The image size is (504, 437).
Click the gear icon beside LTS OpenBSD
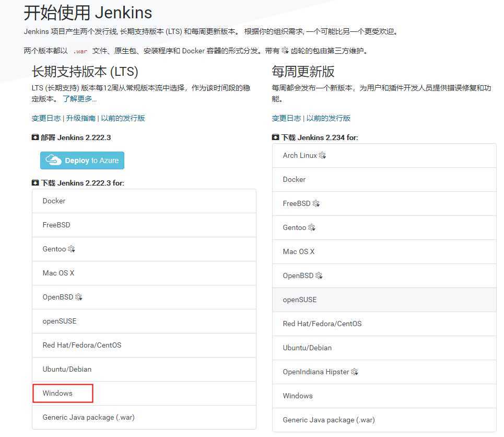(x=79, y=297)
